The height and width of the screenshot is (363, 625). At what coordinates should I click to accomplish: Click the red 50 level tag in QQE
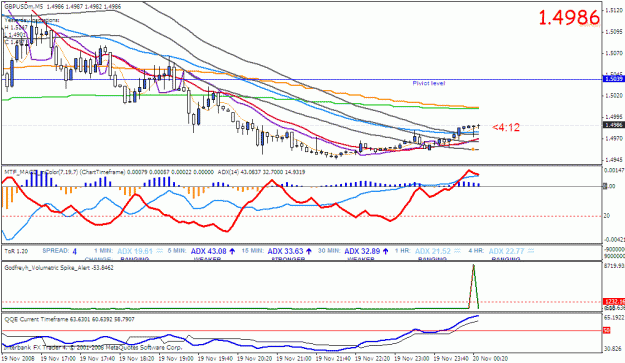(607, 330)
